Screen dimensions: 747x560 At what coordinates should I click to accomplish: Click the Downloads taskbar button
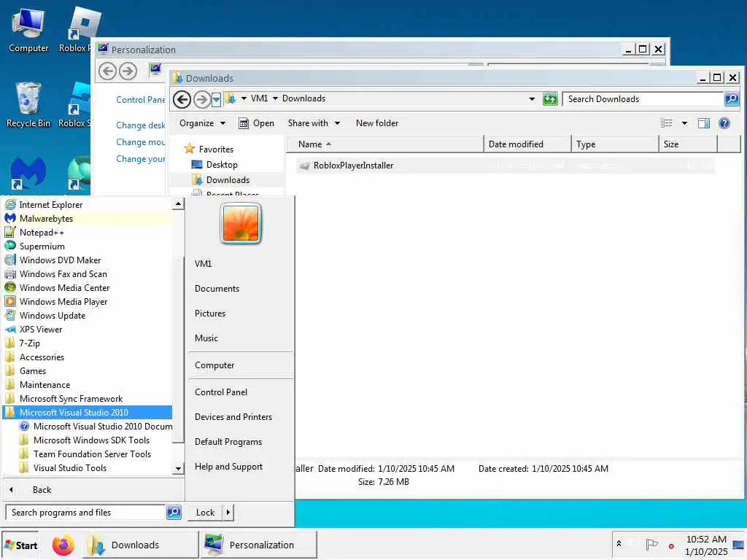[x=142, y=545]
